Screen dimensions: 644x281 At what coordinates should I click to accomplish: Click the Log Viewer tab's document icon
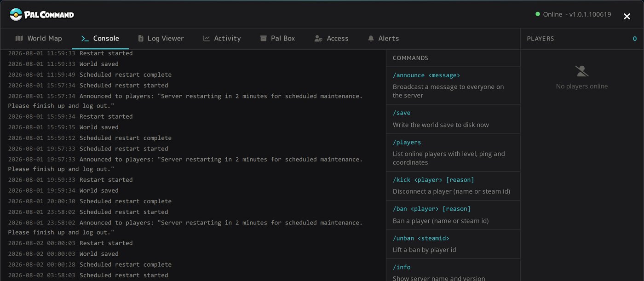coord(141,39)
